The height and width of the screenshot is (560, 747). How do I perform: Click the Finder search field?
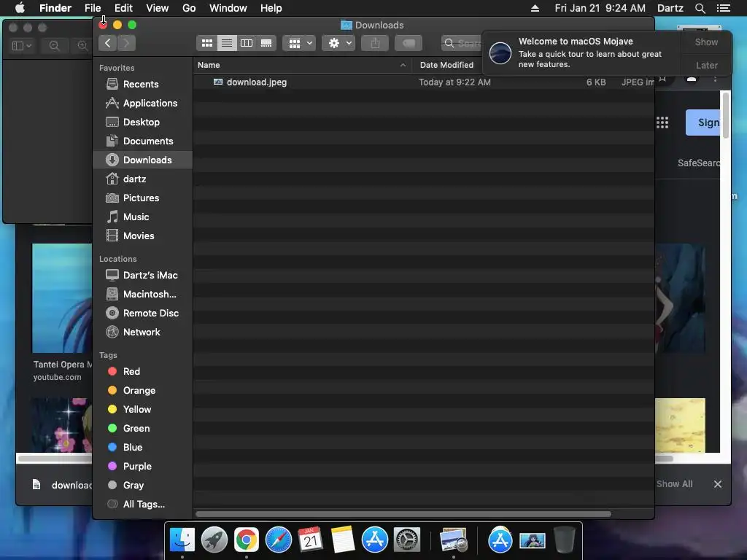[x=462, y=43]
